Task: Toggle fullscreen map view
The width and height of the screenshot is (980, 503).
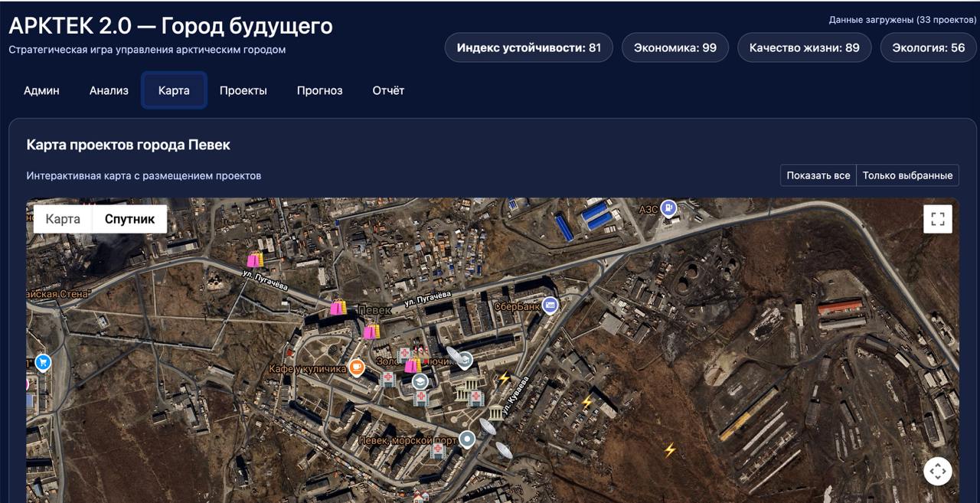Action: tap(938, 219)
